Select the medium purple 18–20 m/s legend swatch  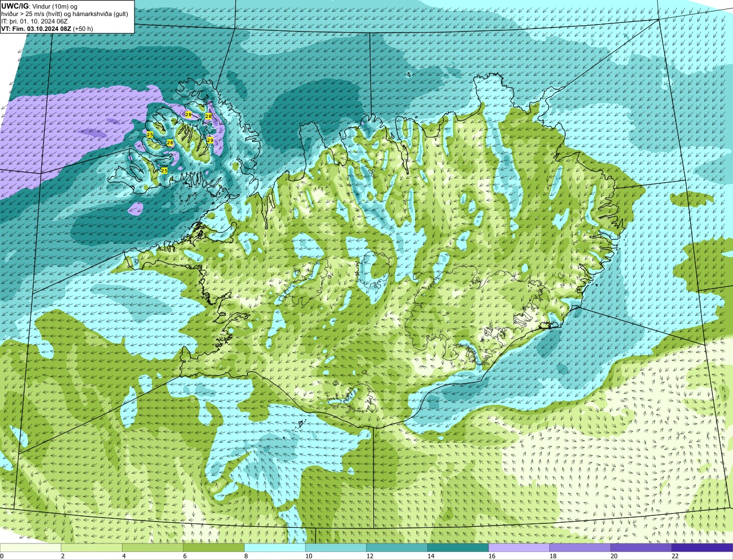point(580,548)
